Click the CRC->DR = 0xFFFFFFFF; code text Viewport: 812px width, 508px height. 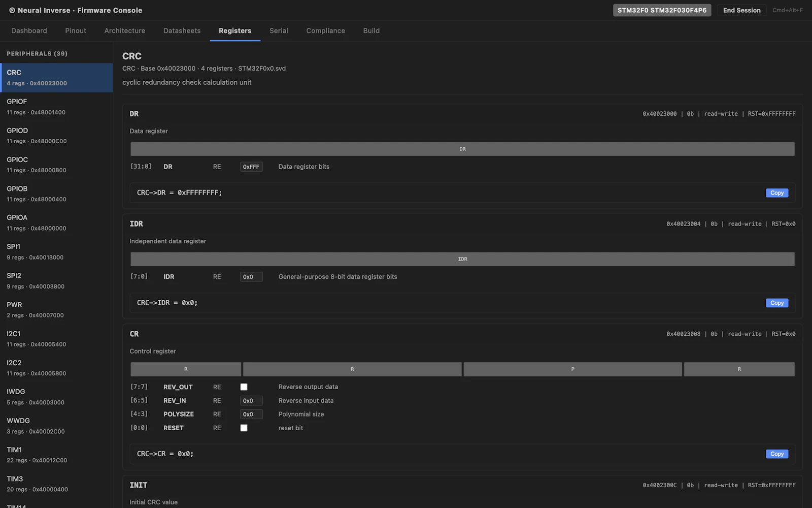179,193
